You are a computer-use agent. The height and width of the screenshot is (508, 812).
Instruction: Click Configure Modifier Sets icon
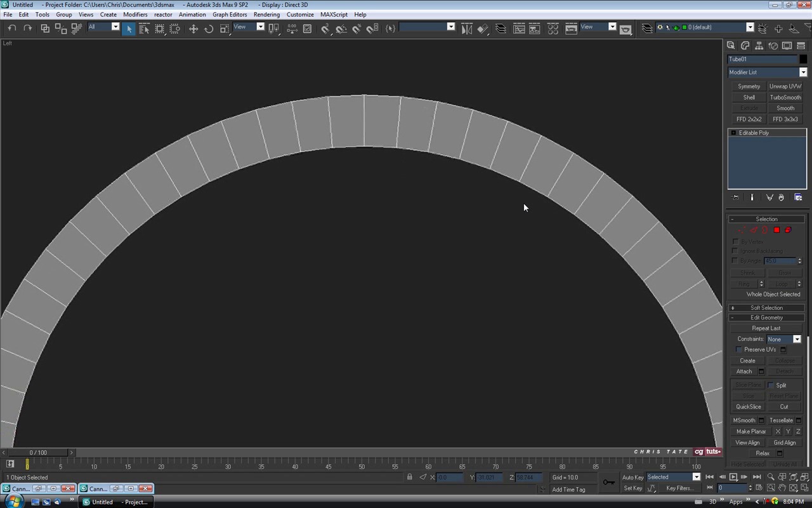[x=798, y=197]
